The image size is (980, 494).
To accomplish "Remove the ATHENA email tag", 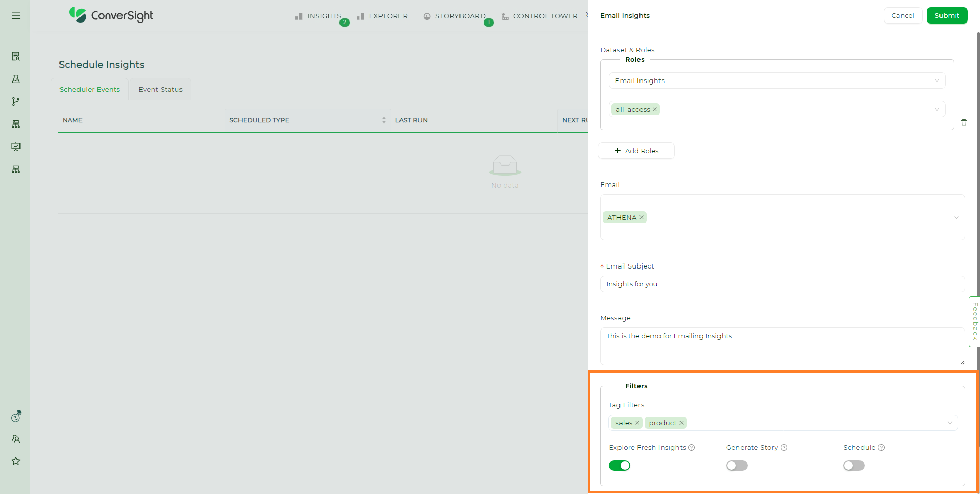I will (642, 217).
